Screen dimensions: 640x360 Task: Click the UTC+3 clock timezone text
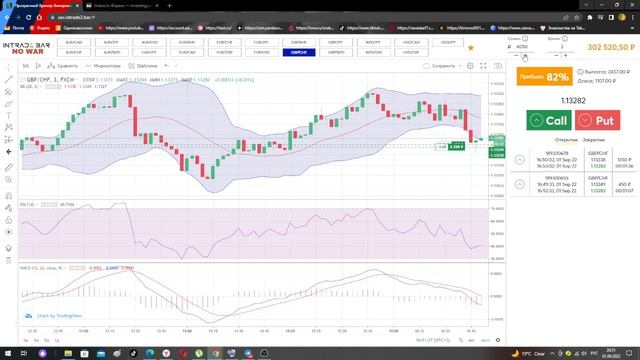point(433,340)
